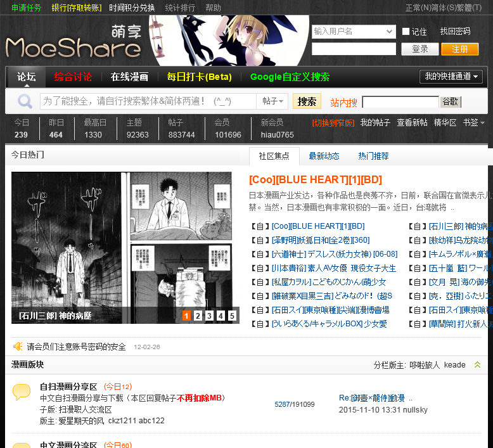The image size is (493, 448).
Task: Open 银行[存取转账] top link
Action: [x=77, y=8]
